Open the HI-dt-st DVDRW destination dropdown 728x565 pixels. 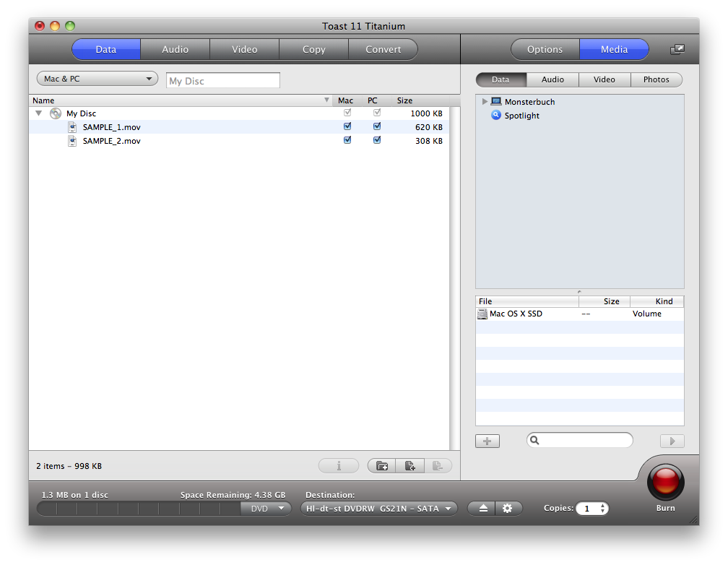coord(379,509)
